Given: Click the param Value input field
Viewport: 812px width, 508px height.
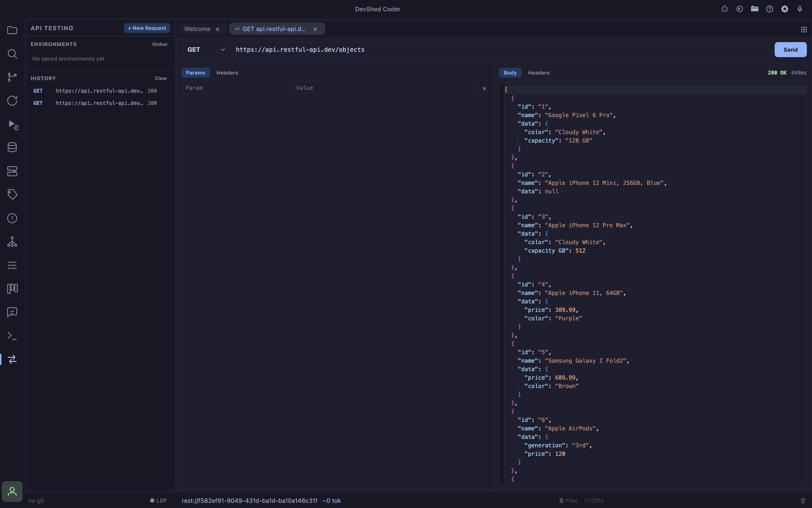Looking at the screenshot, I should tap(384, 88).
